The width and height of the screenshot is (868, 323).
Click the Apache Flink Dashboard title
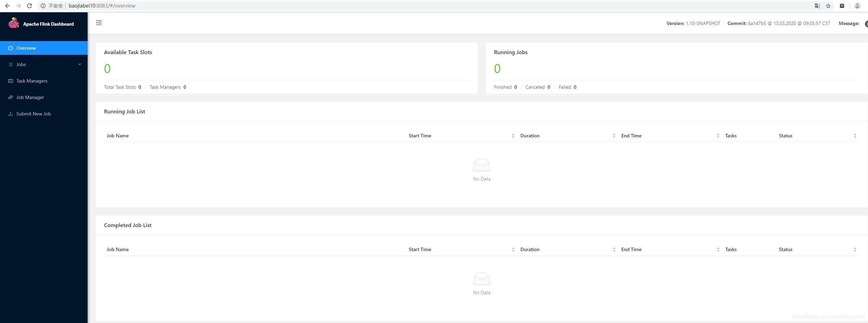point(49,24)
